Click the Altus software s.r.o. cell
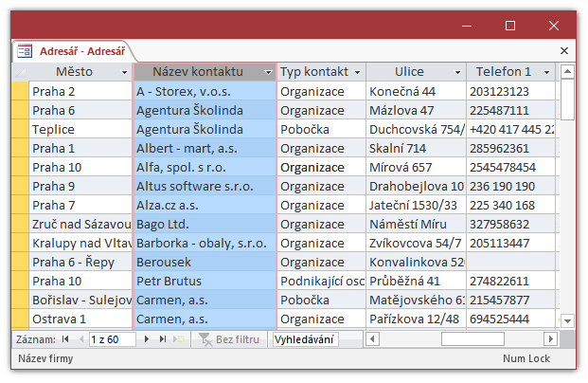This screenshot has width=588, height=383. tap(205, 186)
